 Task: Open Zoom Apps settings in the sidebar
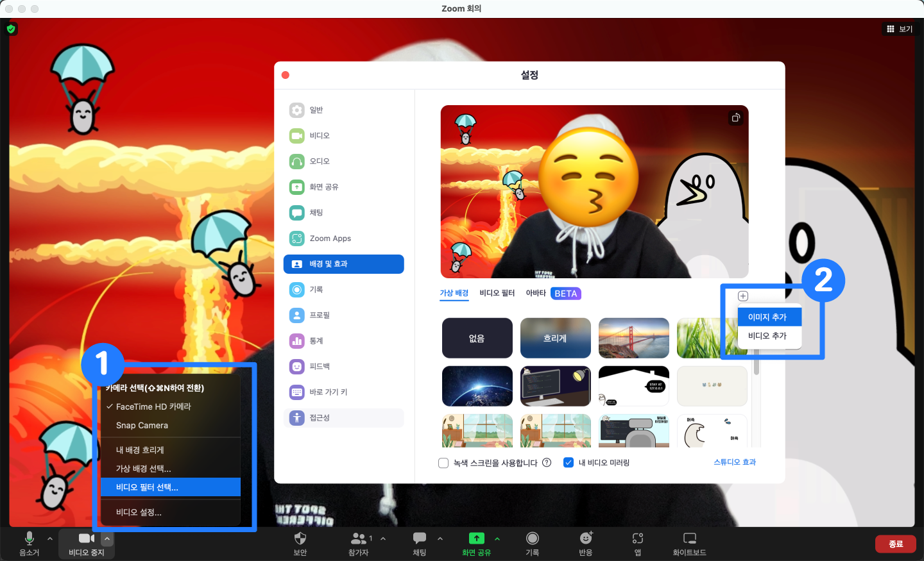pyautogui.click(x=343, y=239)
